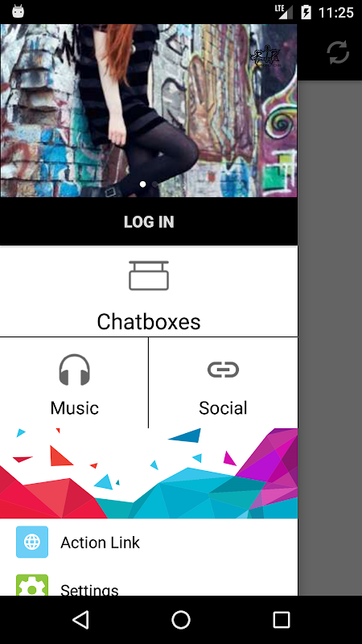Select the second carousel page dot
Image resolution: width=362 pixels, height=644 pixels.
click(x=154, y=184)
